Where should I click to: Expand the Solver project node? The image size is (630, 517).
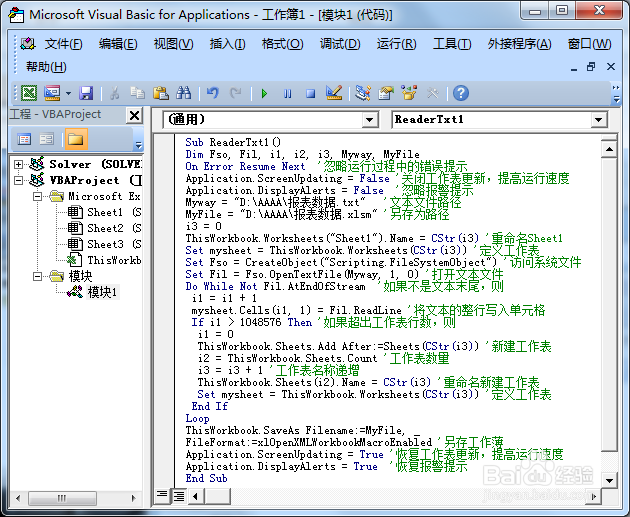pyautogui.click(x=18, y=164)
